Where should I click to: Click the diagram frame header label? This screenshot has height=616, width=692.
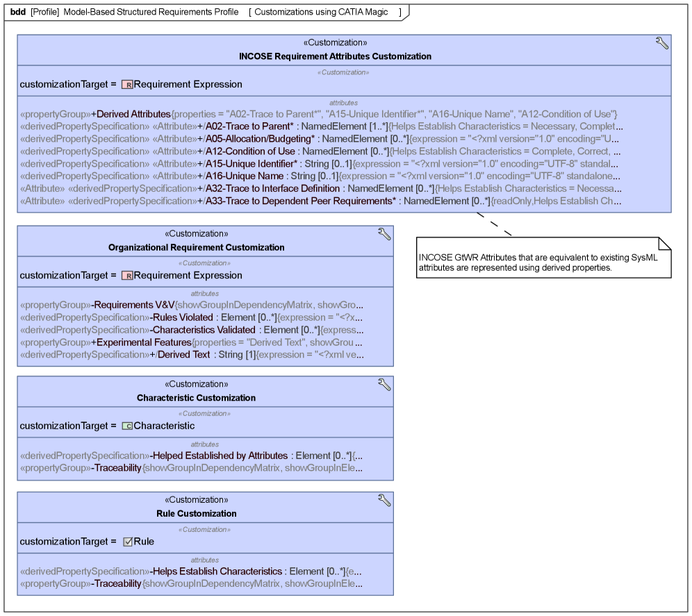(206, 13)
